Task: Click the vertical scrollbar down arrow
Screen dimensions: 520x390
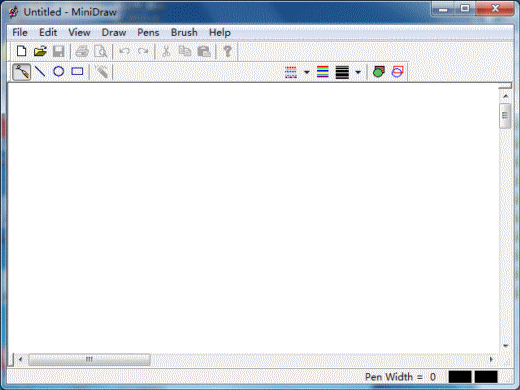Action: 505,346
